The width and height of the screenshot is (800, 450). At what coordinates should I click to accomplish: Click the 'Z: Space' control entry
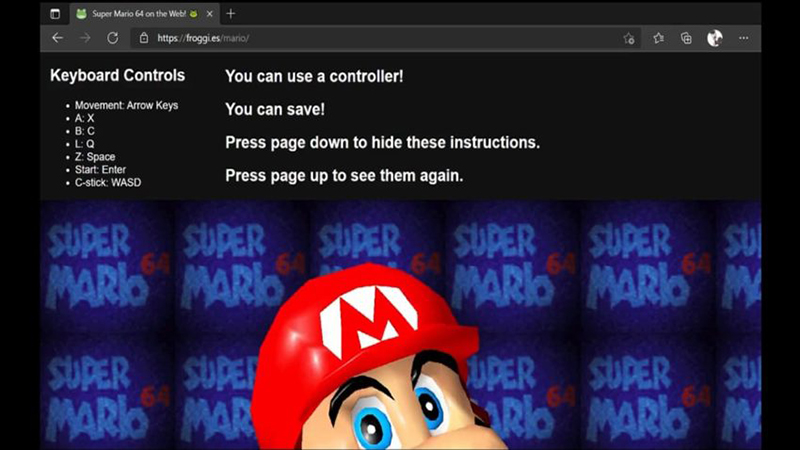click(95, 157)
